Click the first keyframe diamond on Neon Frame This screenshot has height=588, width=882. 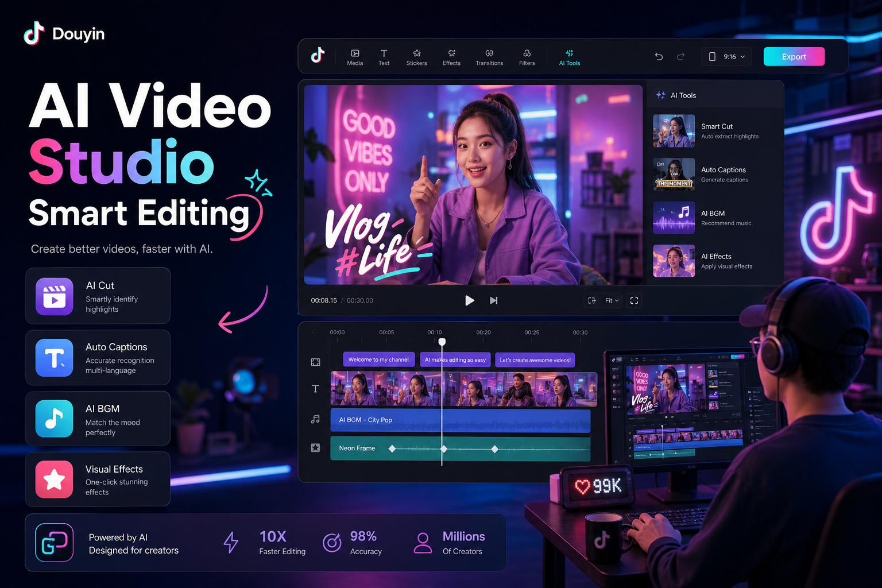[x=392, y=448]
